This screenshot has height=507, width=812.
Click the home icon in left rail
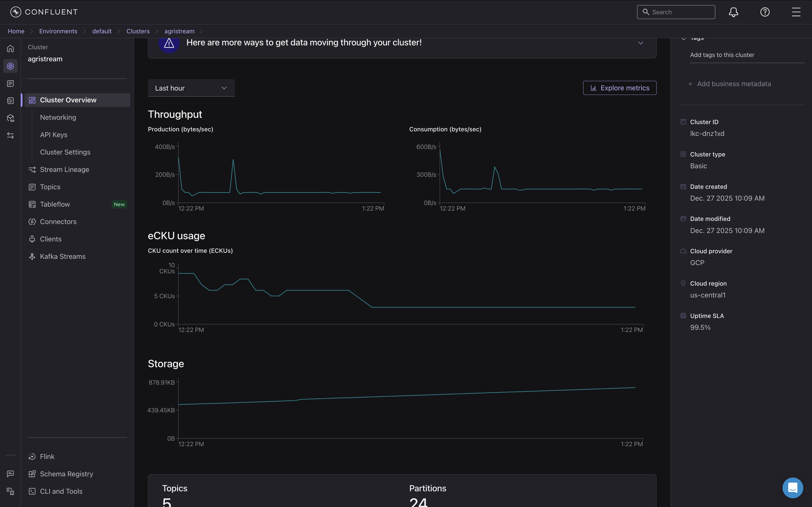(x=10, y=49)
